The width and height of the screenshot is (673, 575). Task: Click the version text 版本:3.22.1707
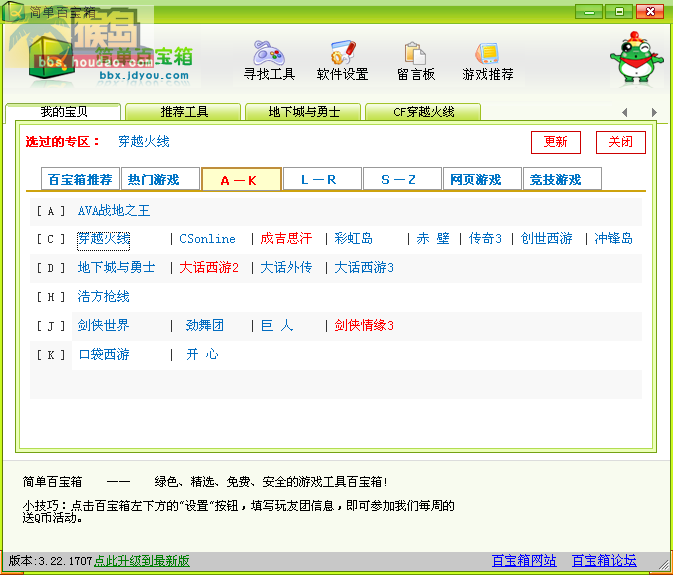coord(51,561)
